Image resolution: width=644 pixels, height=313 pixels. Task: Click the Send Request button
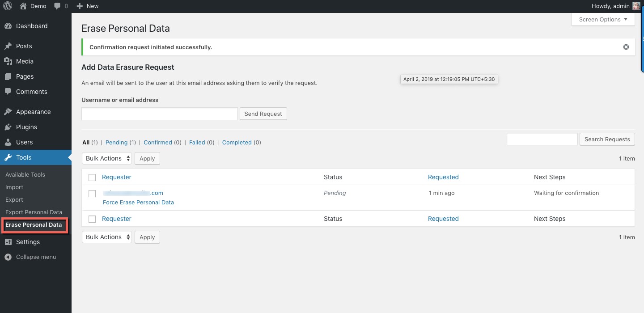point(263,114)
